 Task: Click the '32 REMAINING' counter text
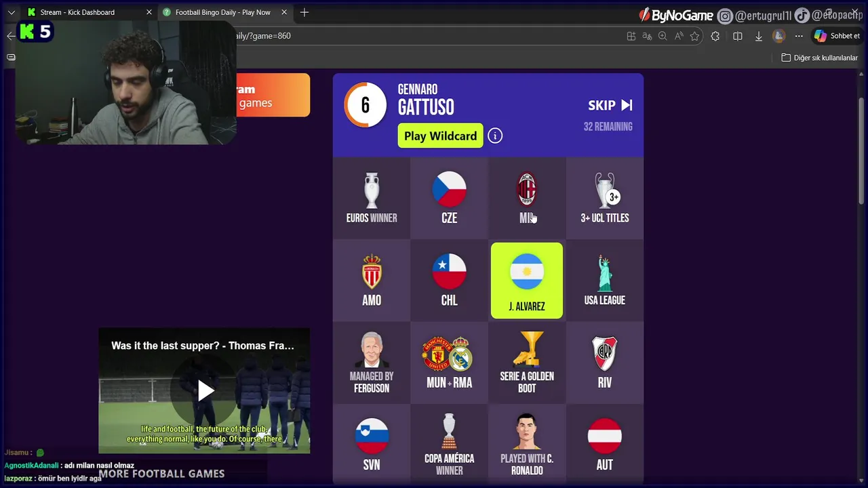pos(608,127)
